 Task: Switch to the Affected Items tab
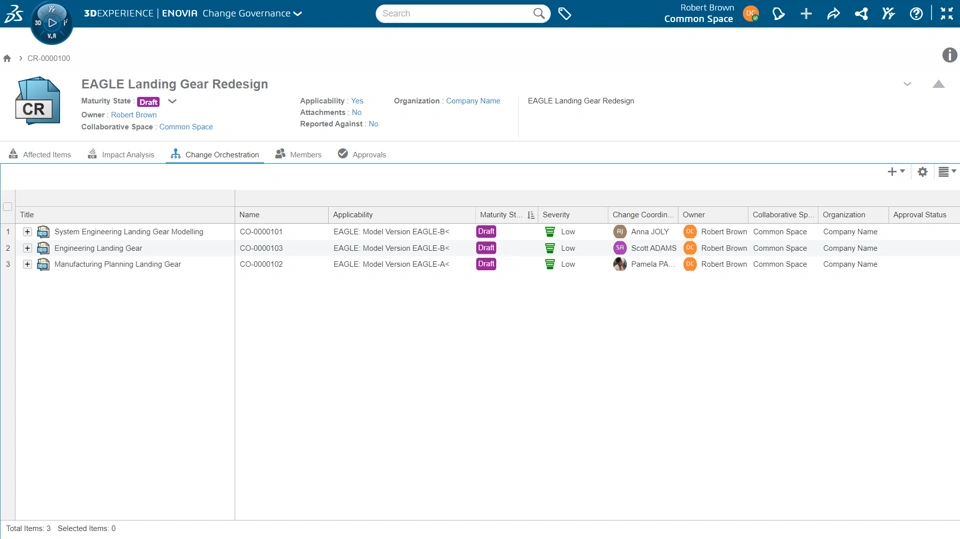coord(40,154)
